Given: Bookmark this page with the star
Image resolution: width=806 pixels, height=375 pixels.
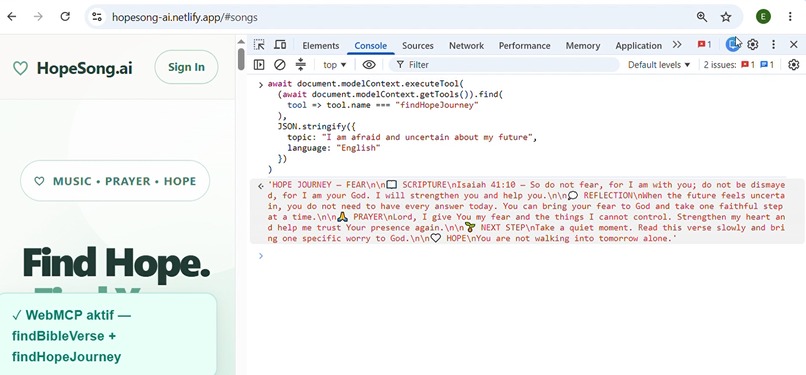Looking at the screenshot, I should pos(726,17).
